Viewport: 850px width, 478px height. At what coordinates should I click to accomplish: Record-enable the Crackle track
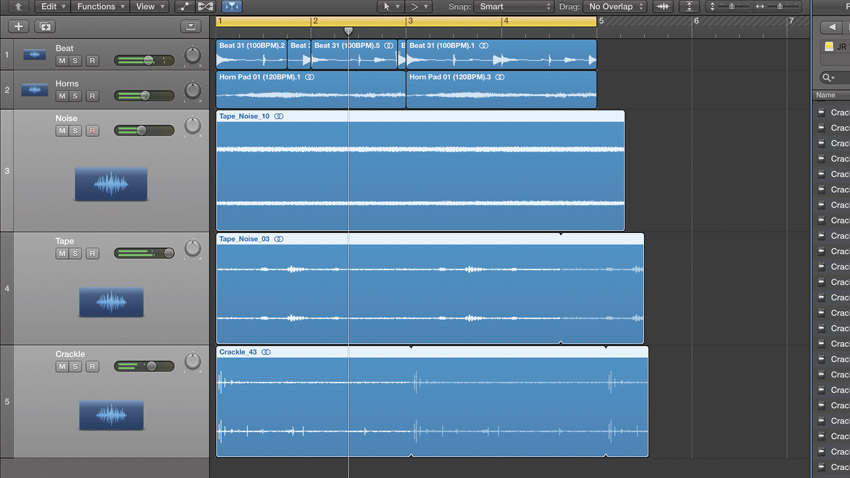pos(92,366)
